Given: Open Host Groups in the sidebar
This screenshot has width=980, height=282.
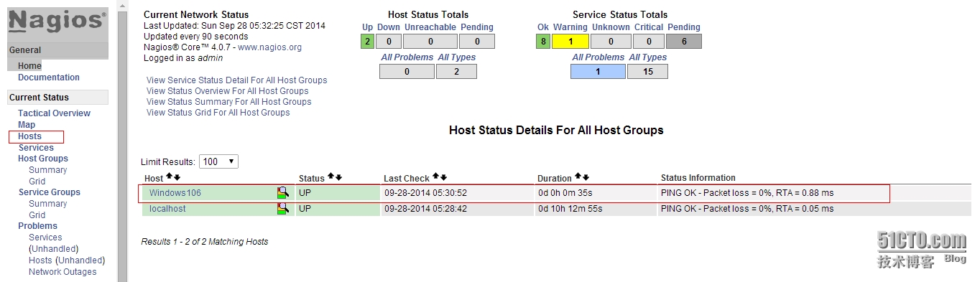Looking at the screenshot, I should pos(43,159).
